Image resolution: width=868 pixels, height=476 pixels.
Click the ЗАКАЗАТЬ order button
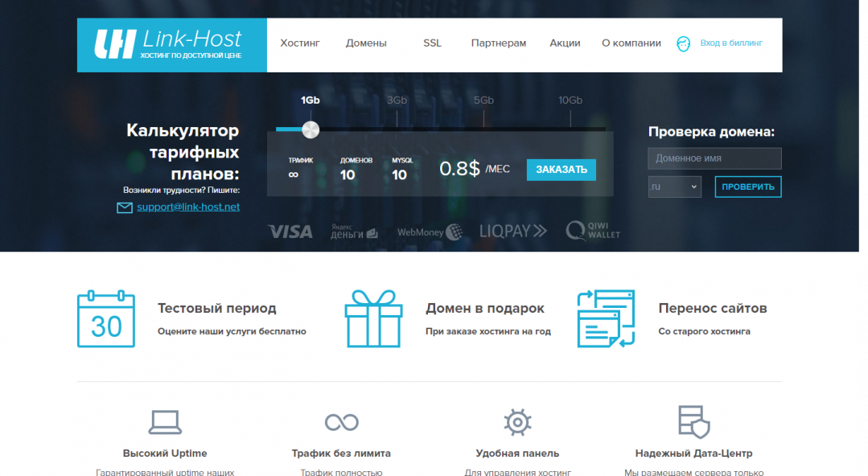point(562,170)
